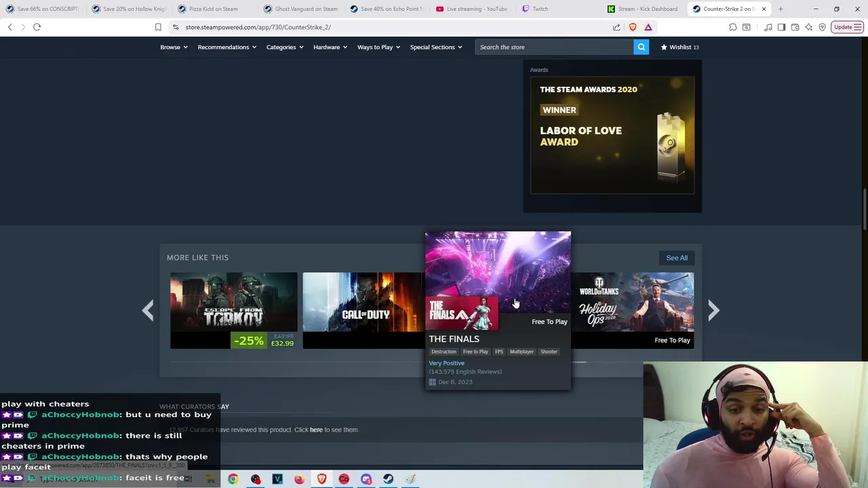Go to previous More Like This page
This screenshot has height=488, width=868.
(x=148, y=310)
